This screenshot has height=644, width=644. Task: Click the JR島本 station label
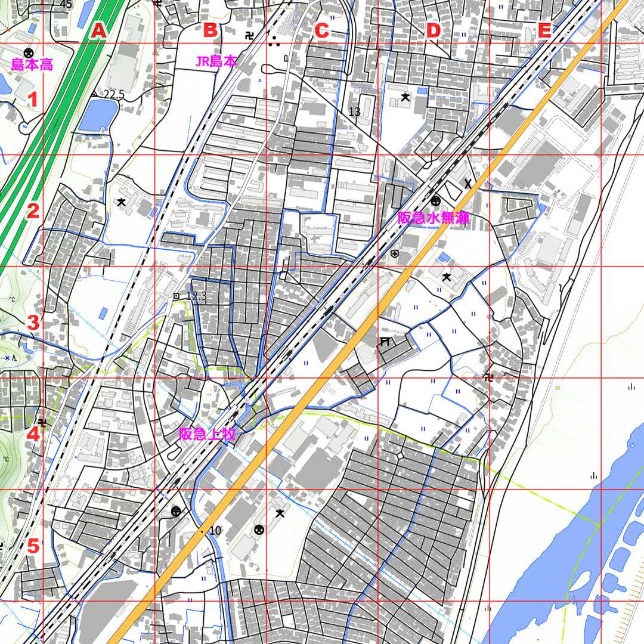tap(216, 61)
